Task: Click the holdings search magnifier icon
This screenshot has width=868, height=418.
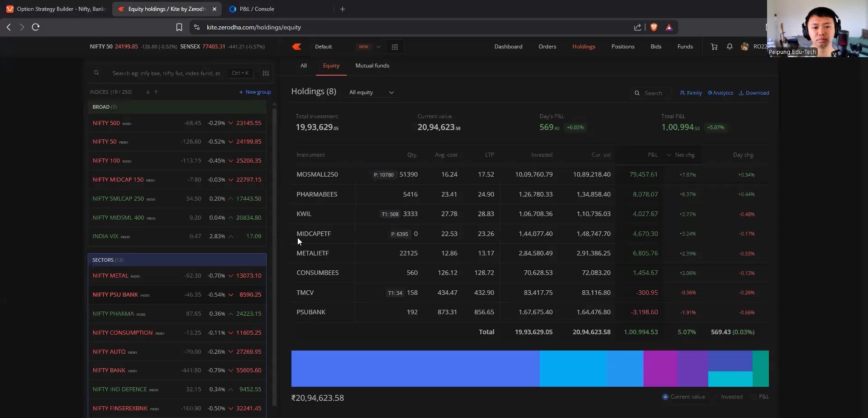Action: pyautogui.click(x=637, y=93)
